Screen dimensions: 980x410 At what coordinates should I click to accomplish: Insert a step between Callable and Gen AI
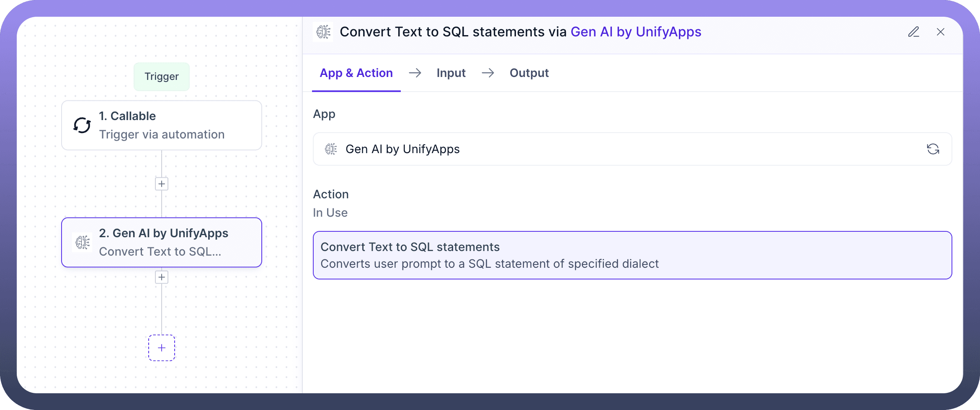(x=162, y=184)
